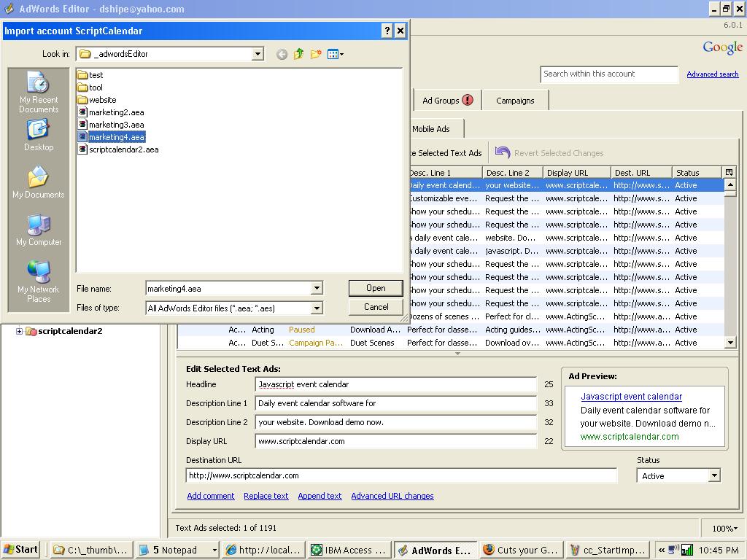Expand the scriptcalendar2 tree node
This screenshot has width=747, height=560.
coord(19,331)
